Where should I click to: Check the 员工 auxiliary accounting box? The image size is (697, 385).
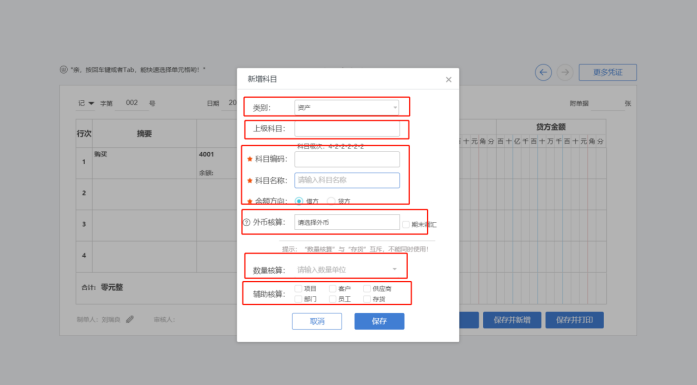tap(332, 299)
